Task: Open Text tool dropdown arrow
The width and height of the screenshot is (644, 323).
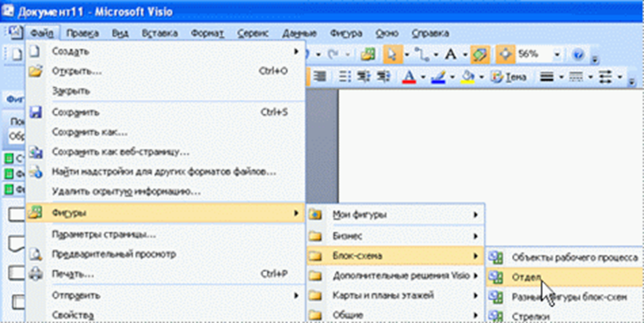Action: (x=465, y=54)
